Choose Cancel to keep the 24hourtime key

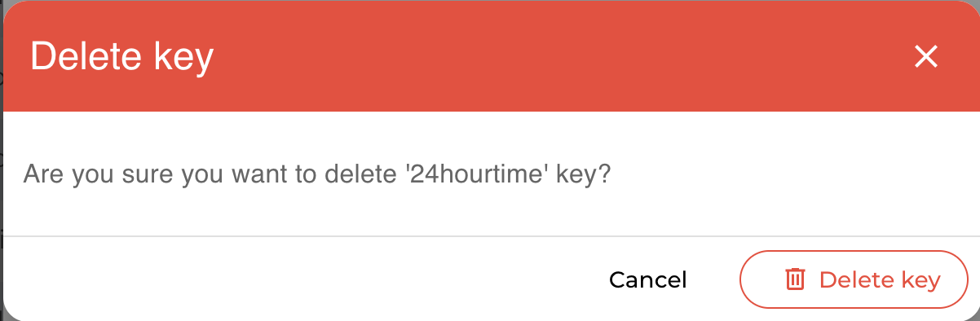point(648,280)
